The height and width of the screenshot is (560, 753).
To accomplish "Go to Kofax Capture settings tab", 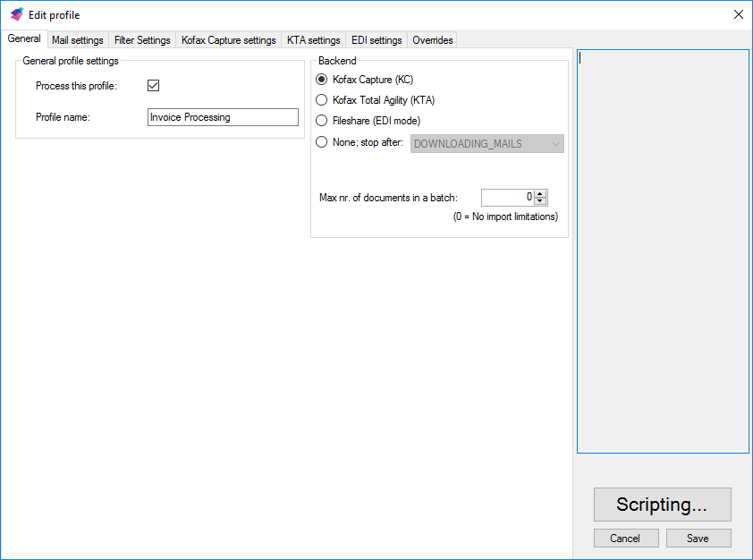I will pyautogui.click(x=228, y=40).
